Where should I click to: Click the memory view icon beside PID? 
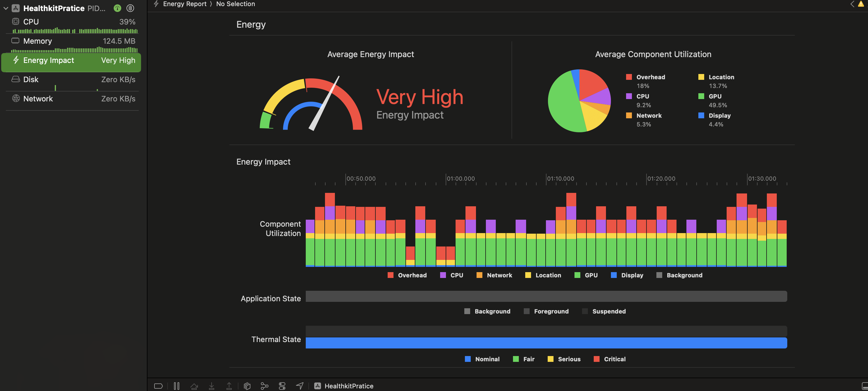[x=130, y=8]
